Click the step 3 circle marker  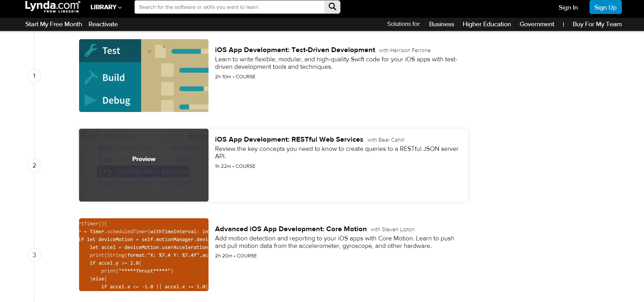click(x=34, y=255)
